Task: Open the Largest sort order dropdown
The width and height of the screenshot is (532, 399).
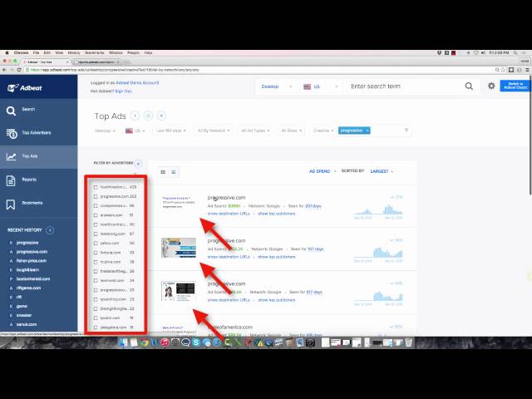Action: point(382,171)
